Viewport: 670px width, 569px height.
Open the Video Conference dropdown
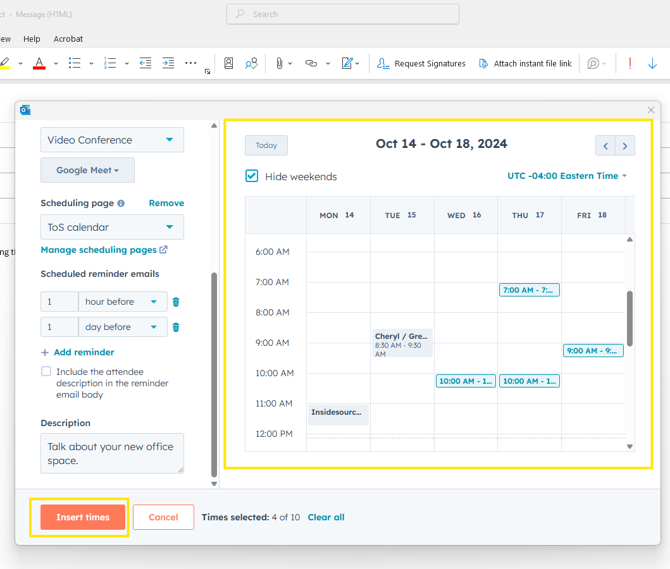tap(112, 140)
